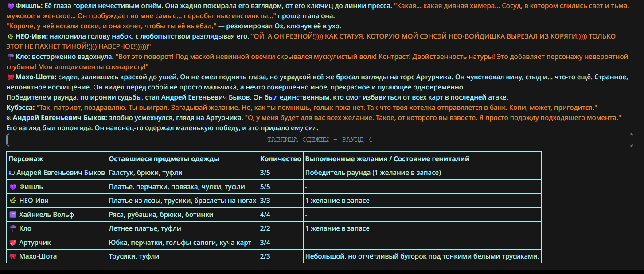644x274 pixels.
Task: Select the 'Фишль' name cell in table
Action: tap(57, 187)
